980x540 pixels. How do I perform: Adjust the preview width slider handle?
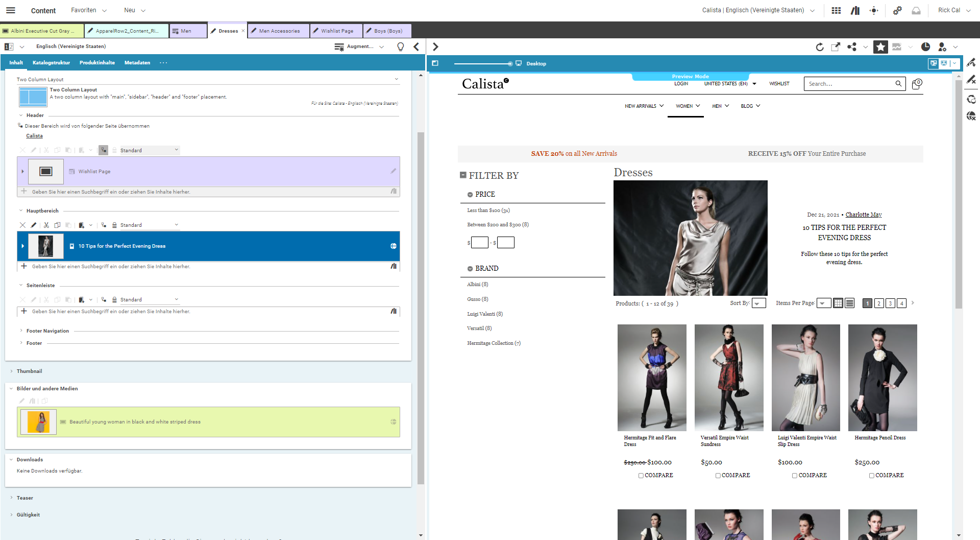point(510,64)
